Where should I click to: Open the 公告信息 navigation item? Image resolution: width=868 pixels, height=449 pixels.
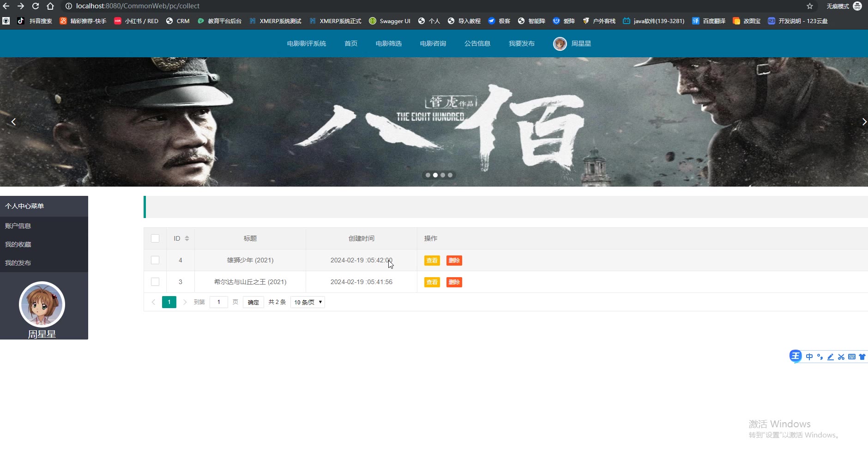477,43
